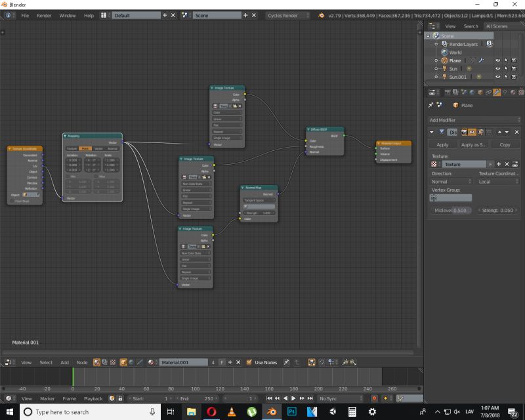Image resolution: width=525 pixels, height=420 pixels.
Task: Hide the Plane object in the outliner
Action: (x=497, y=60)
